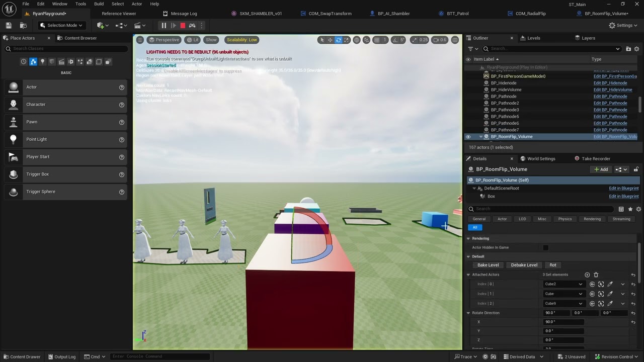Delete all Attached Actors with the trash icon
This screenshot has height=362, width=644.
[x=596, y=275]
